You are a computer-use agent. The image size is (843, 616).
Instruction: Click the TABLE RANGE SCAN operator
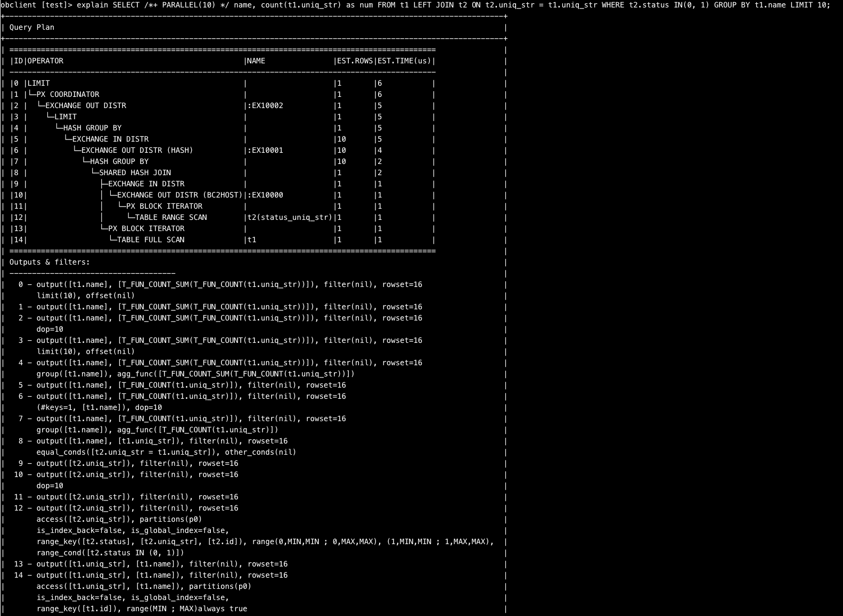[171, 217]
